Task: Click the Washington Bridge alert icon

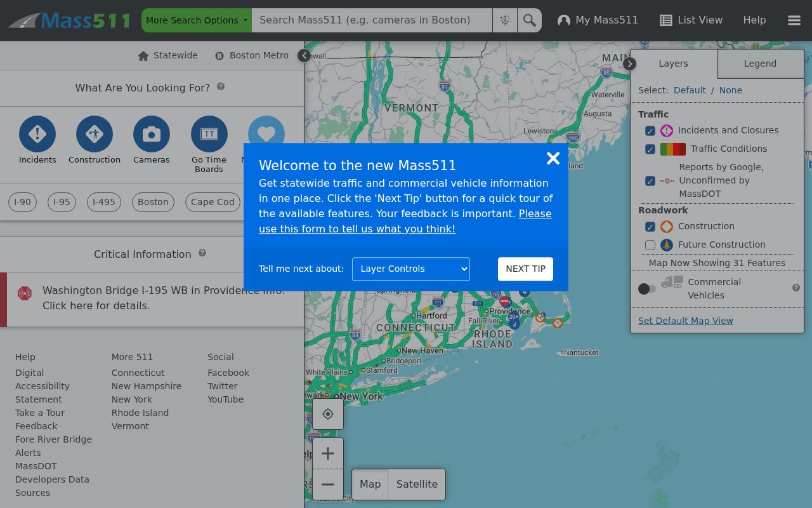Action: pos(25,293)
